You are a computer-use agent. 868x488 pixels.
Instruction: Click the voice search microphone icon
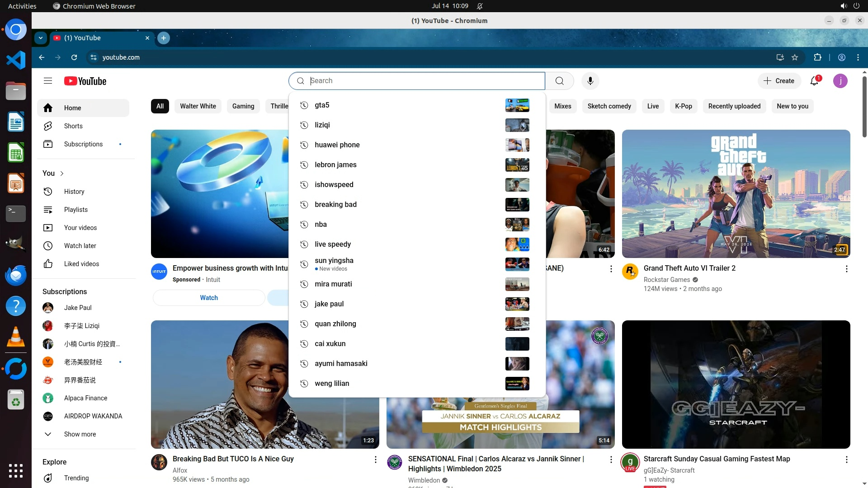click(590, 81)
